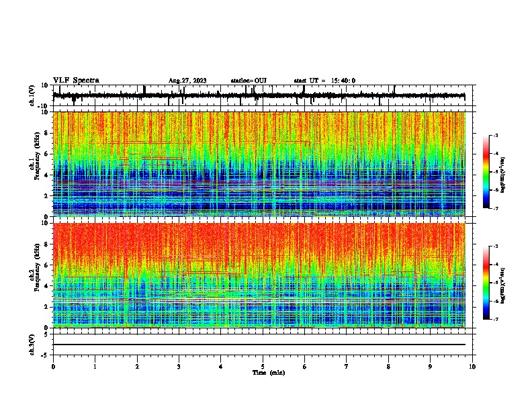Click the "2" tick on the time axis
532x411 pixels.
pyautogui.click(x=137, y=367)
